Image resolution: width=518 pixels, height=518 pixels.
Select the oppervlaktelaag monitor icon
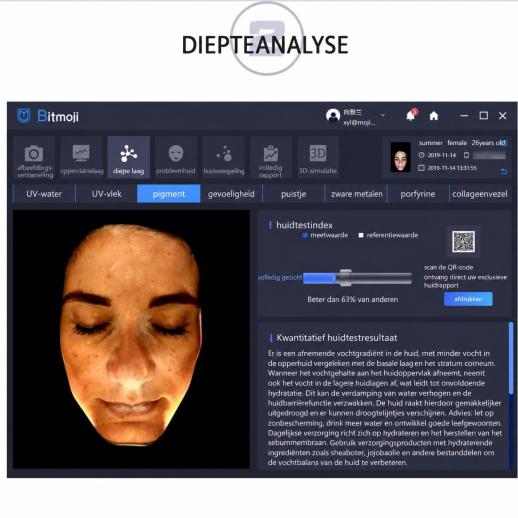tap(81, 153)
